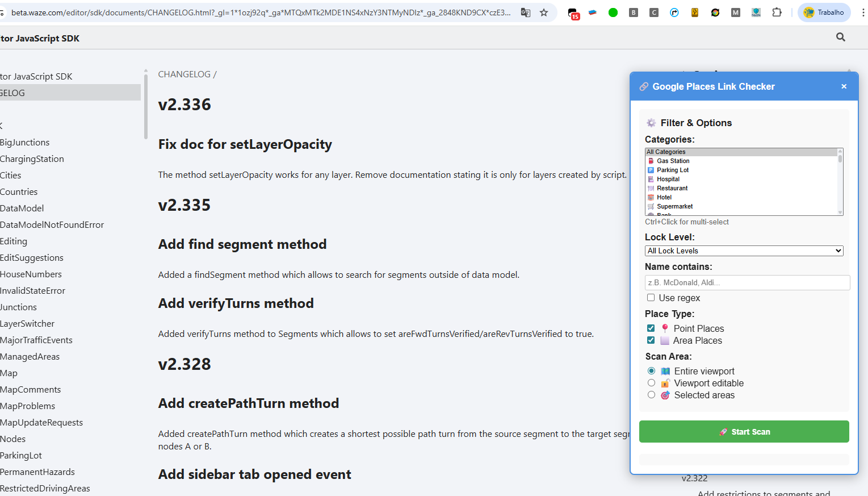Uncheck the Point Places checkbox
Screen dimensions: 868x496
pyautogui.click(x=651, y=328)
